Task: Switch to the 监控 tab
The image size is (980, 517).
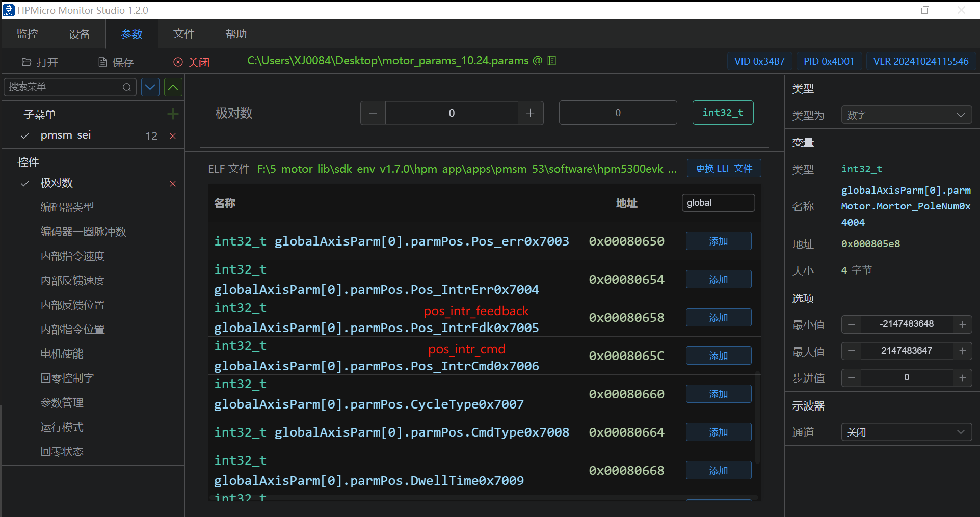Action: (28, 34)
